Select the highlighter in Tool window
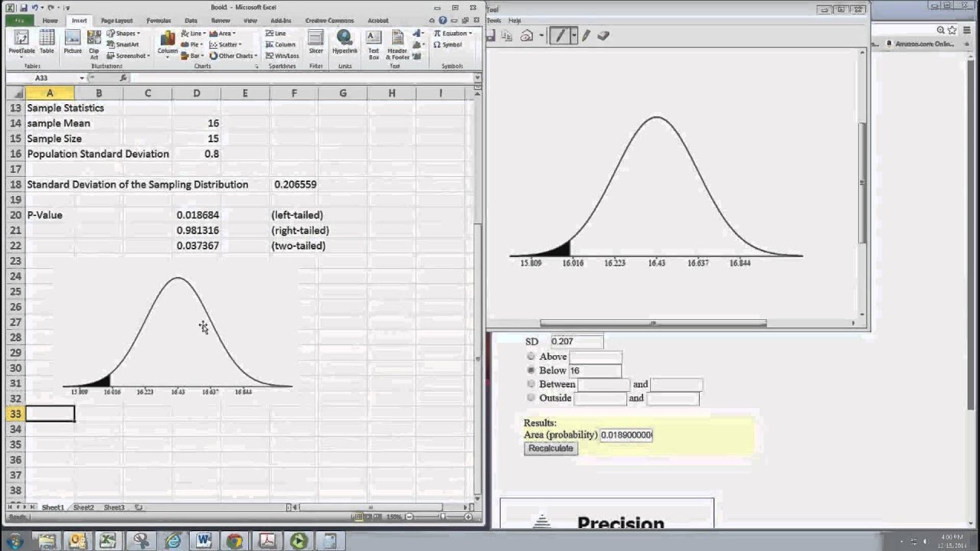Viewport: 980px width, 551px height. click(586, 35)
